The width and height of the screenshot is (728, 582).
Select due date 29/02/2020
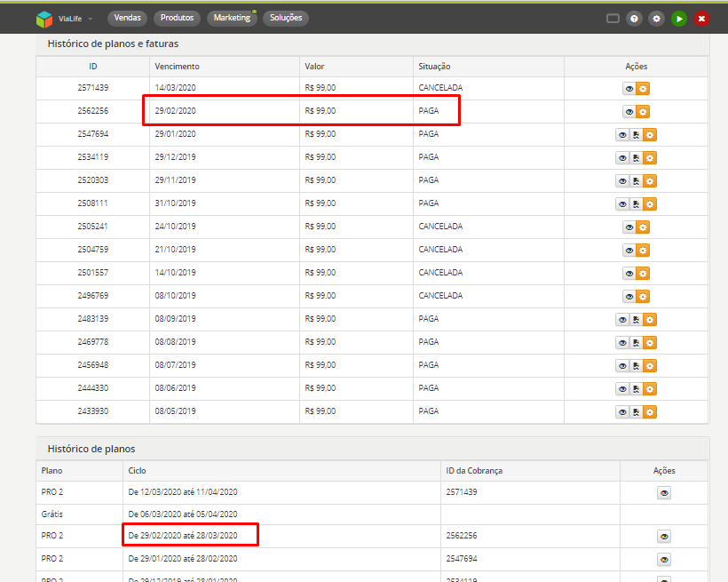pos(175,111)
